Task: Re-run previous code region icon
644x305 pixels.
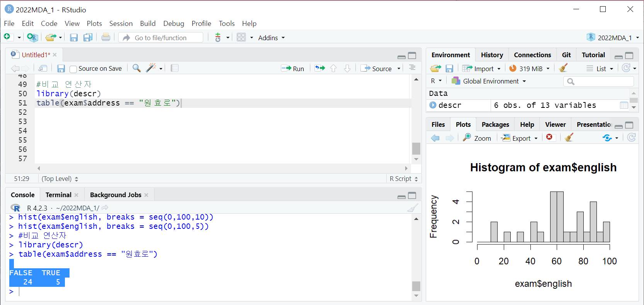Action: (319, 68)
